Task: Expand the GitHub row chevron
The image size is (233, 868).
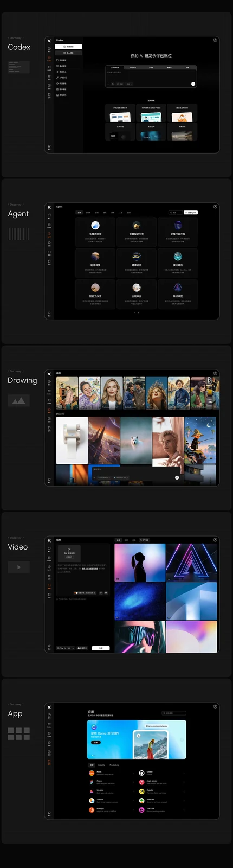Action: [184, 773]
